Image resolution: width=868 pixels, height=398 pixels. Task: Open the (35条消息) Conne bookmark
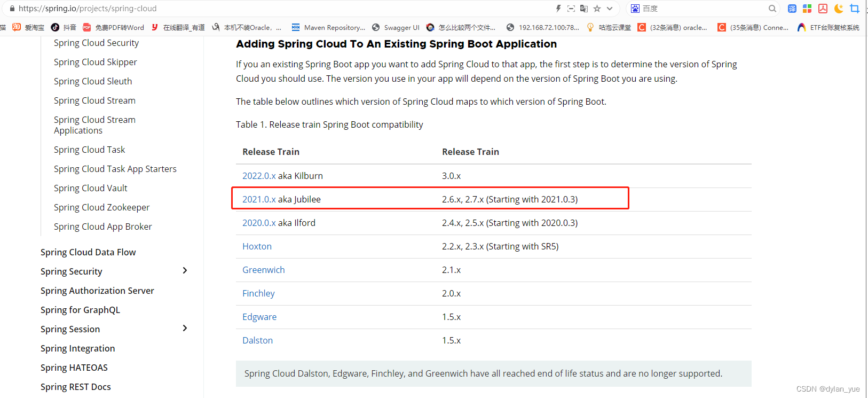(x=753, y=27)
